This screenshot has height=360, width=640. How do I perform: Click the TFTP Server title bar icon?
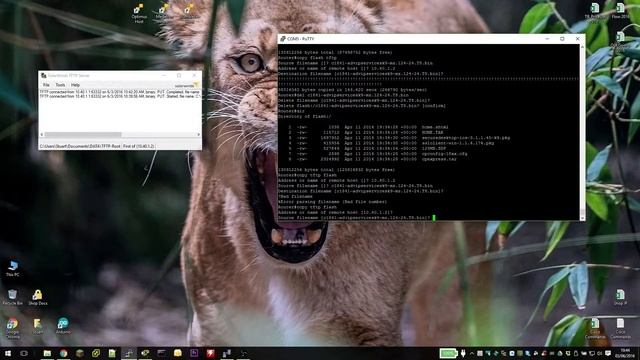(44, 76)
